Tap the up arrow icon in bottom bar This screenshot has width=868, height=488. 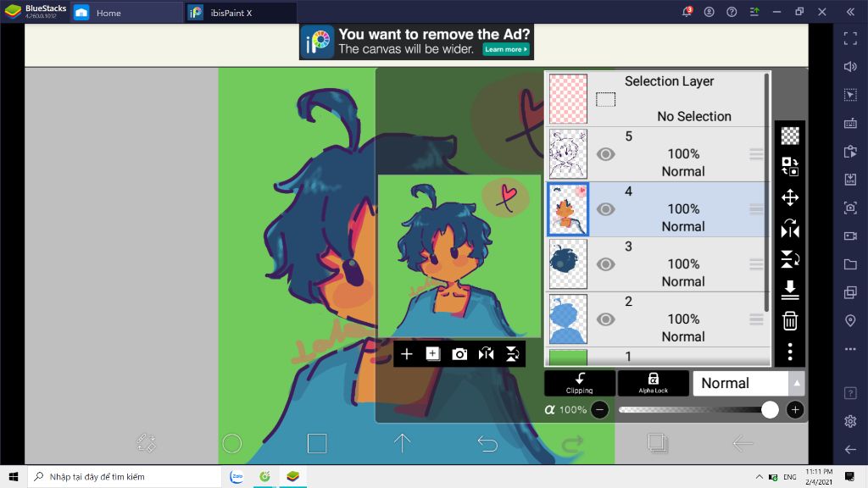pos(403,443)
